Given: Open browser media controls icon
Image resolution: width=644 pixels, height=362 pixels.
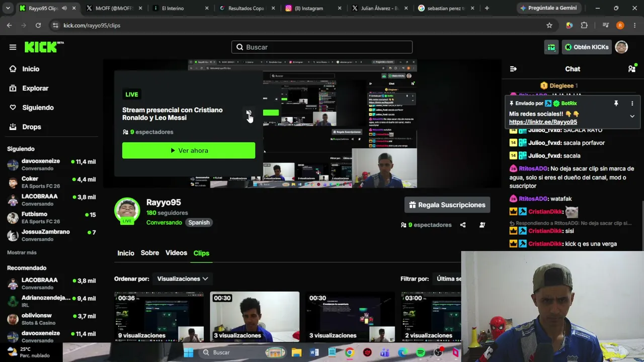Looking at the screenshot, I should click(605, 25).
